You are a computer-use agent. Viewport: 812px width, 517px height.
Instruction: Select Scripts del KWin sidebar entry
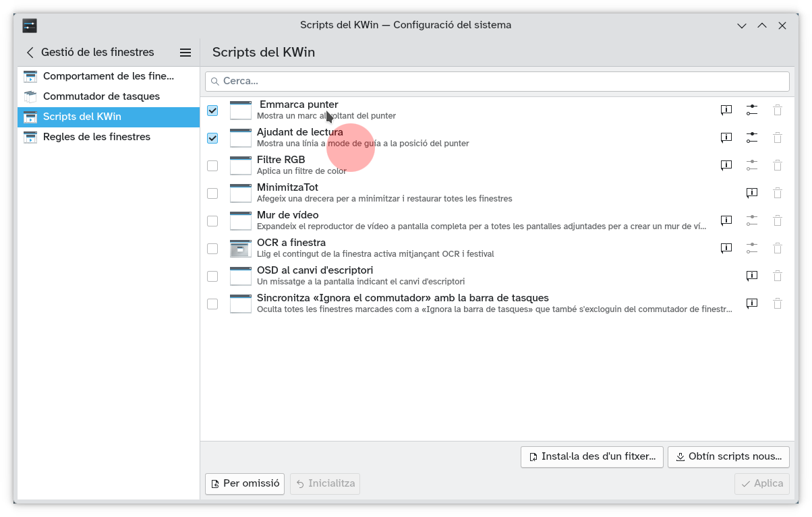(109, 117)
